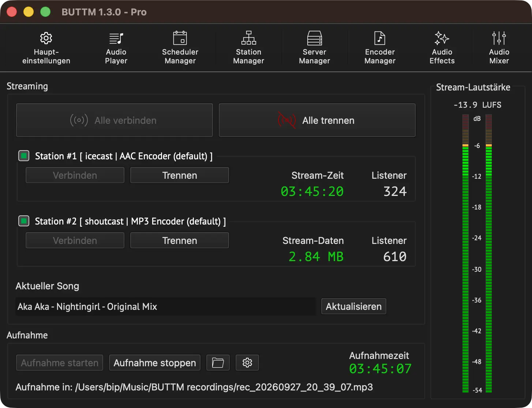Click Station #1 listener count 324
532x408 pixels.
[x=395, y=191]
